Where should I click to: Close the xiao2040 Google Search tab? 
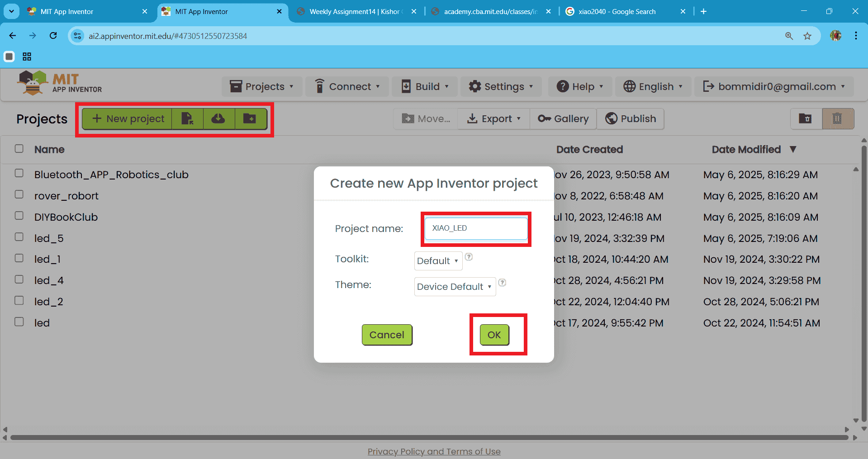click(x=683, y=11)
